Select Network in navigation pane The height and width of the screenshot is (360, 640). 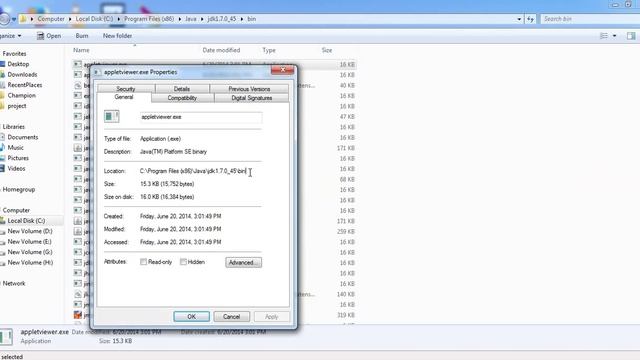pyautogui.click(x=13, y=283)
